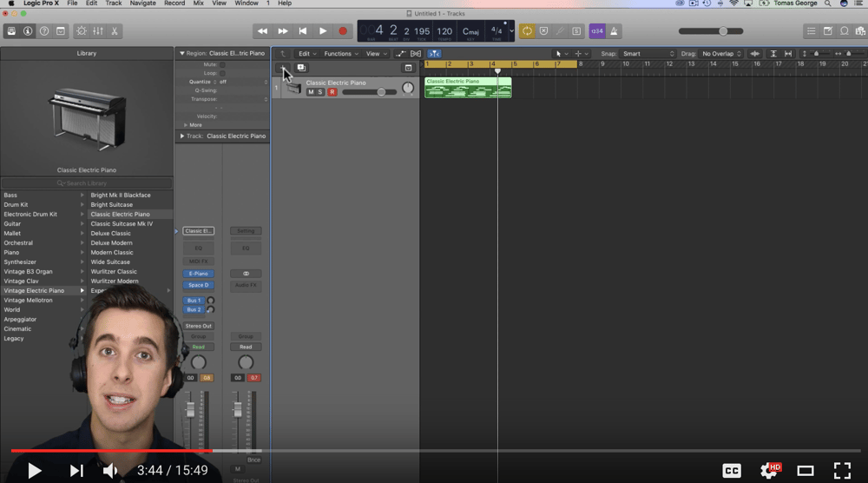Toggle Cycle mode button

[x=527, y=31]
